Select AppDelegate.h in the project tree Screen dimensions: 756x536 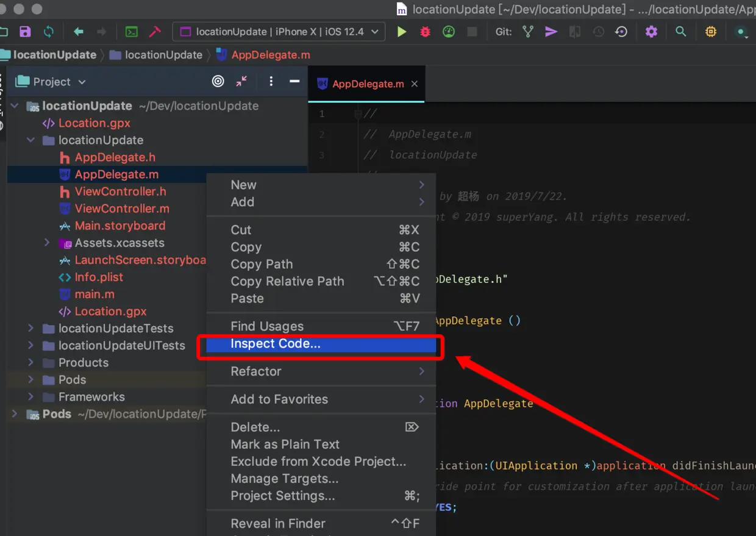point(115,157)
